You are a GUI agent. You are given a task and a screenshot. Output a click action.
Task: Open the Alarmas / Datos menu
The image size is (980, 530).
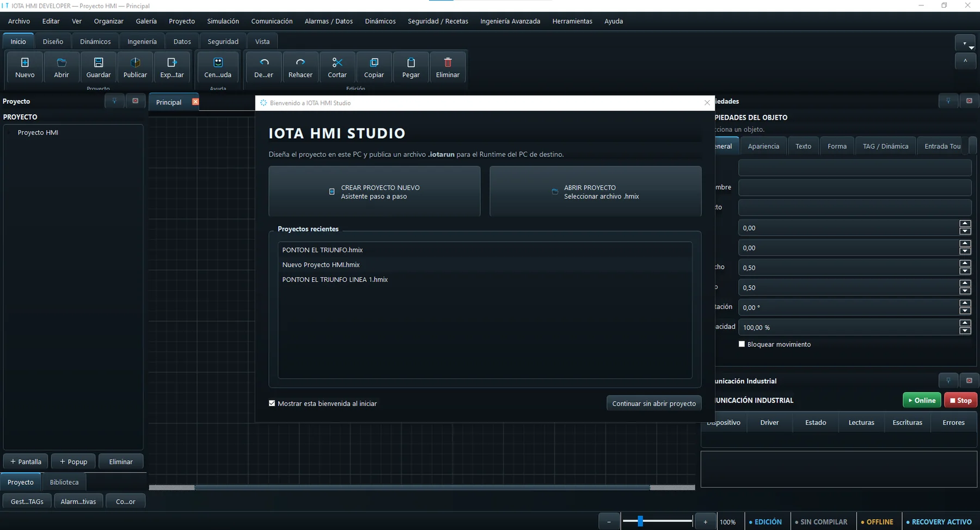tap(328, 21)
